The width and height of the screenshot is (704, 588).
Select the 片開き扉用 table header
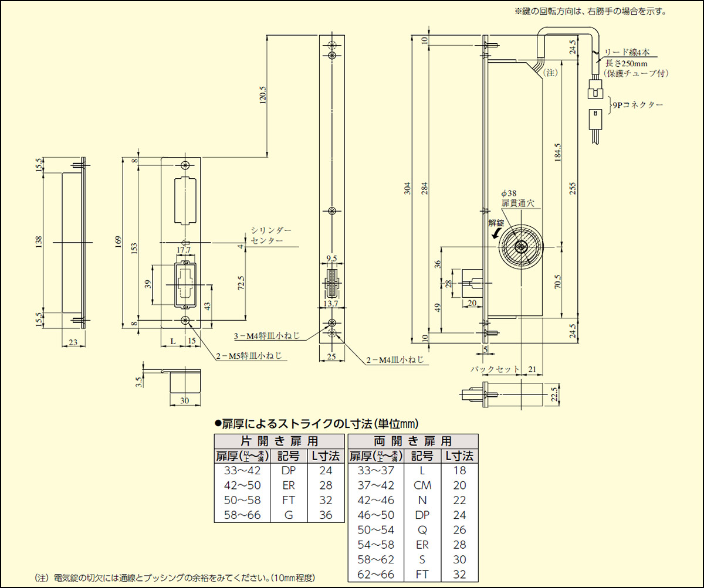(x=280, y=441)
